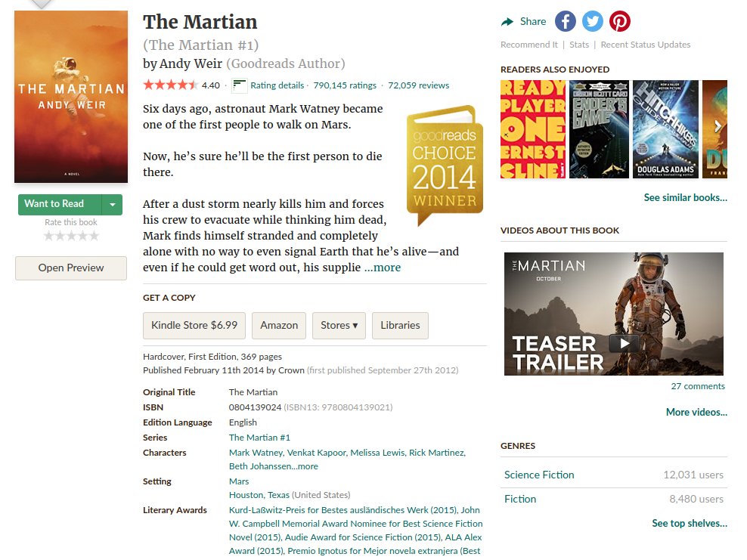Viewport: 747px width, 560px height.
Task: Share the book on Facebook
Action: (565, 21)
